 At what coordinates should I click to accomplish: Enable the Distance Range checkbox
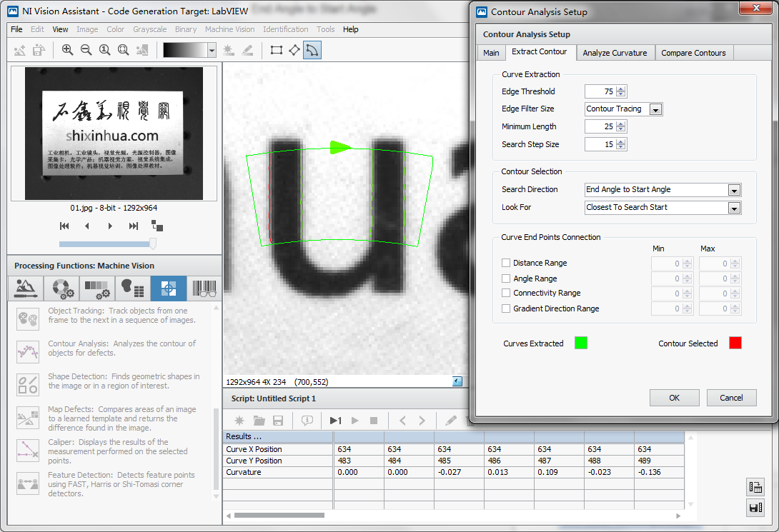pyautogui.click(x=506, y=263)
